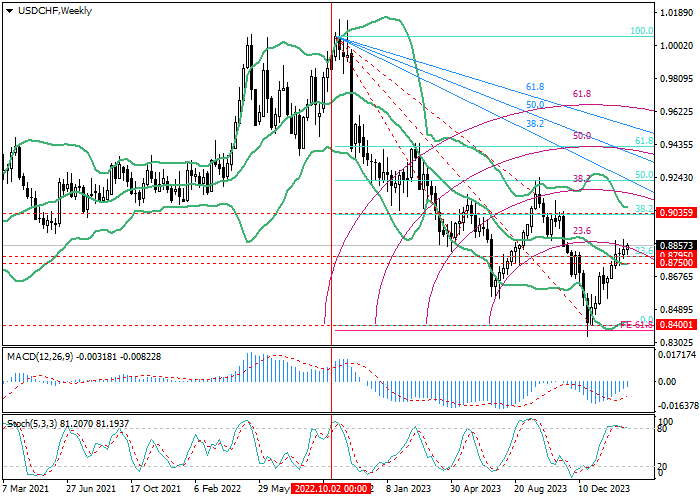Click the 10 Dec 2023 date label
The image size is (700, 500).
(605, 488)
